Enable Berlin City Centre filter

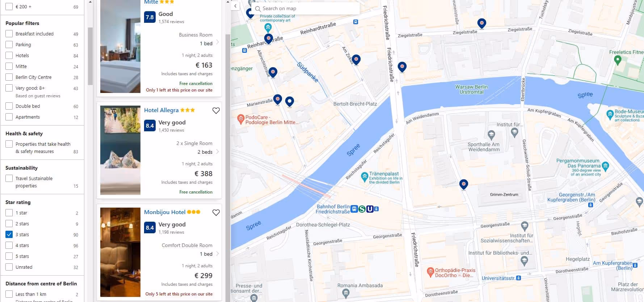(x=9, y=77)
